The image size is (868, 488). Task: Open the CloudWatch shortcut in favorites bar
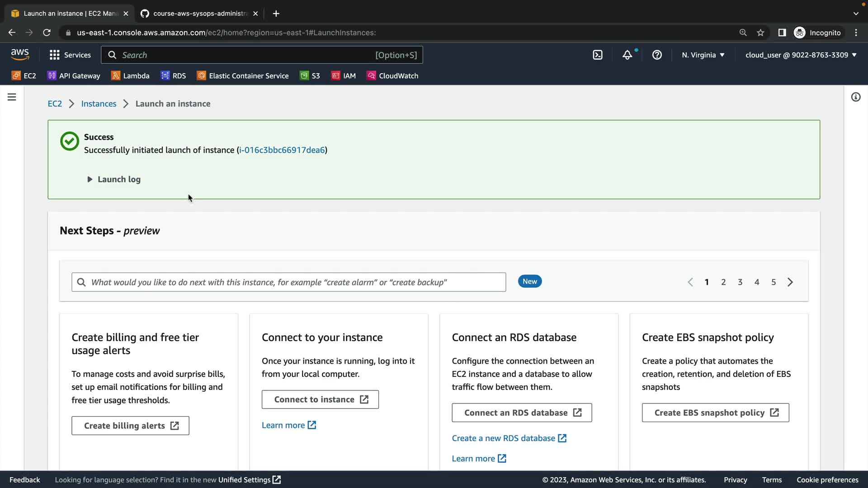pos(392,76)
